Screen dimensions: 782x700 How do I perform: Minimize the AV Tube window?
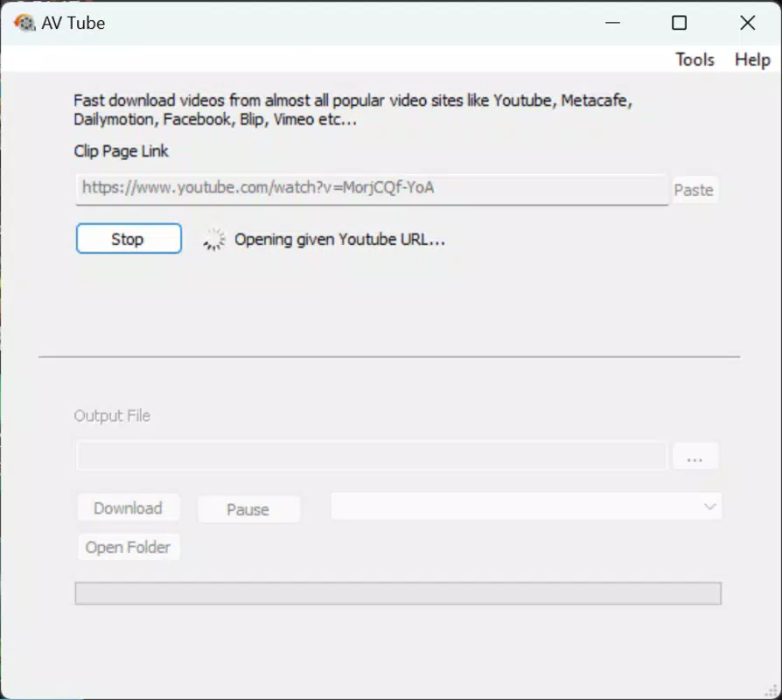[612, 23]
